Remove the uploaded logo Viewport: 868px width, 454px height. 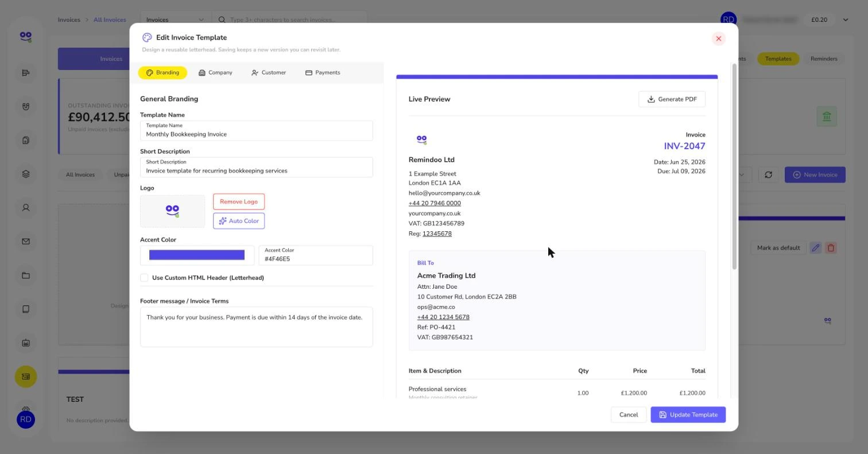click(239, 201)
